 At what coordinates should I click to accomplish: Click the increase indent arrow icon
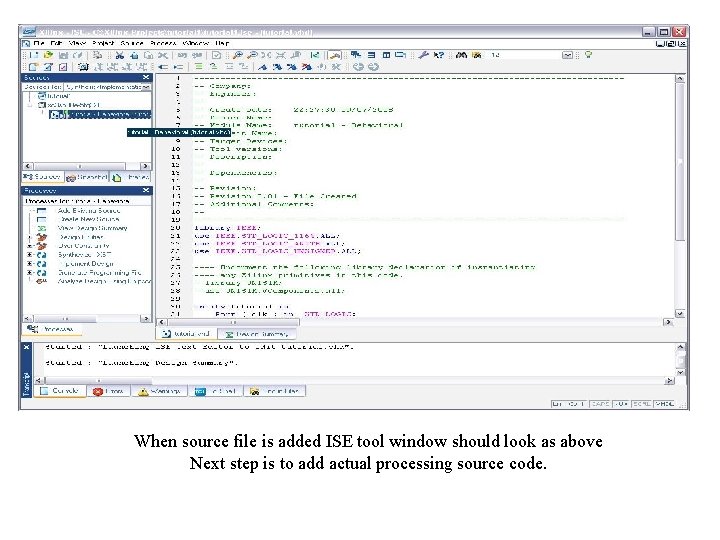point(178,67)
